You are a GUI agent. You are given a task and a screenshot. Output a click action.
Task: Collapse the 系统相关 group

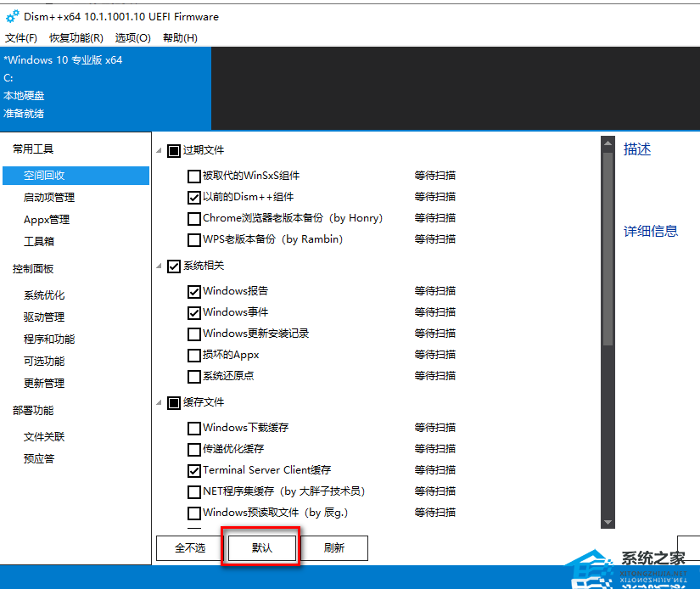coord(159,266)
